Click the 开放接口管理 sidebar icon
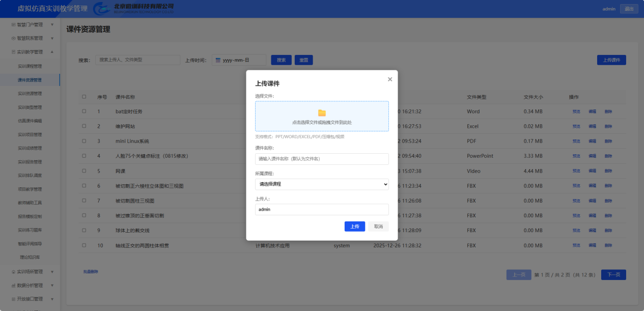Image resolution: width=644 pixels, height=311 pixels. (14, 299)
